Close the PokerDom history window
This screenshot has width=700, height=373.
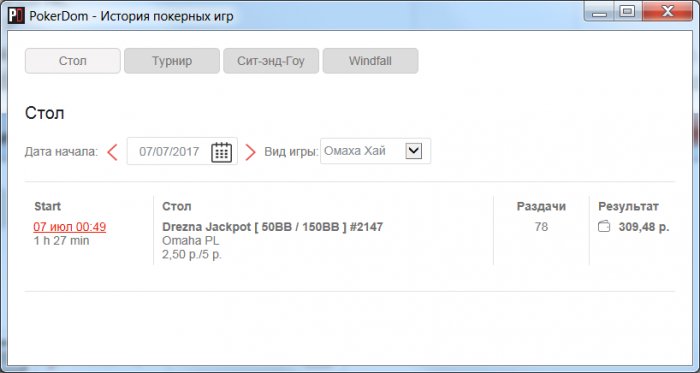(667, 12)
